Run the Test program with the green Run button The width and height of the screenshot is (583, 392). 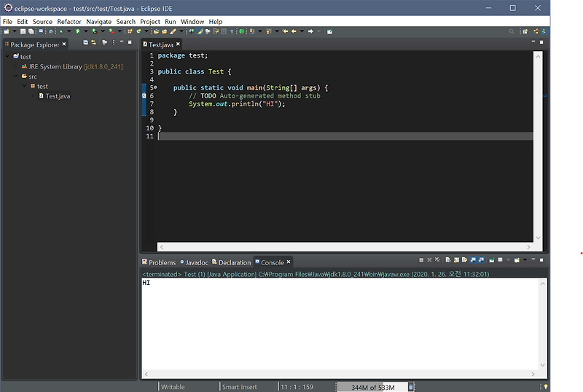coord(78,31)
